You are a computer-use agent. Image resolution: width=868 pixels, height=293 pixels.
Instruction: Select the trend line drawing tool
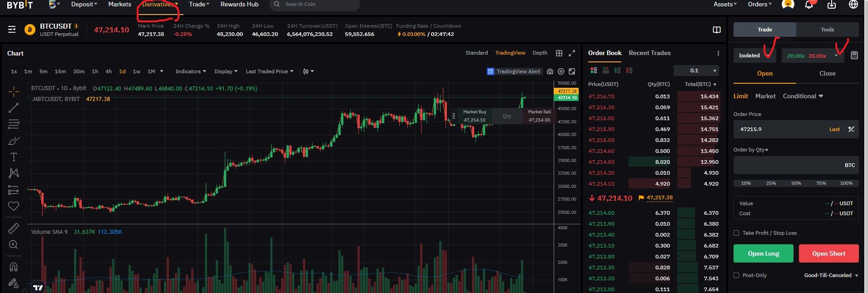[14, 108]
